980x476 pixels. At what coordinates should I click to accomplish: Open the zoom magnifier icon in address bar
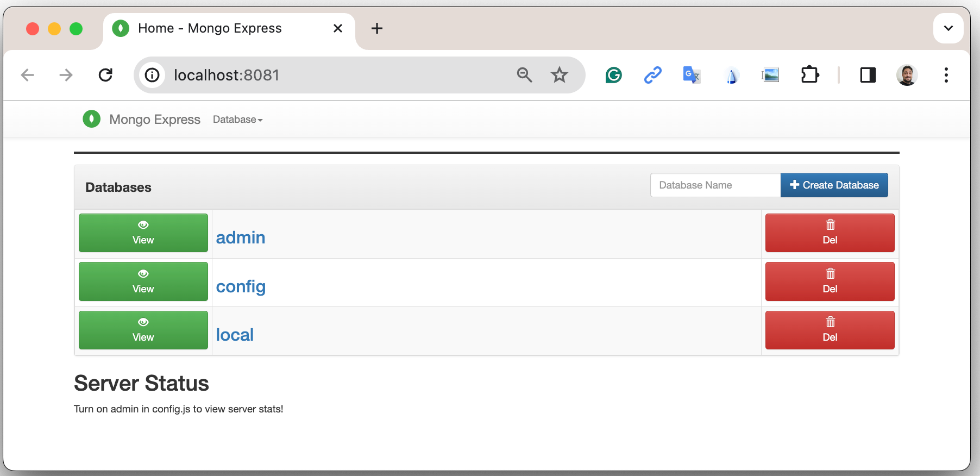coord(524,75)
